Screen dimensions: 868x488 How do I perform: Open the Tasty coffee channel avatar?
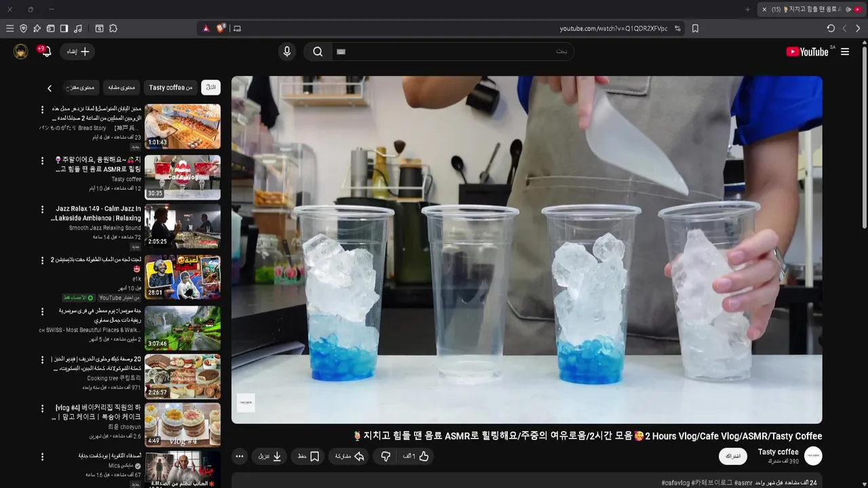pyautogui.click(x=813, y=456)
